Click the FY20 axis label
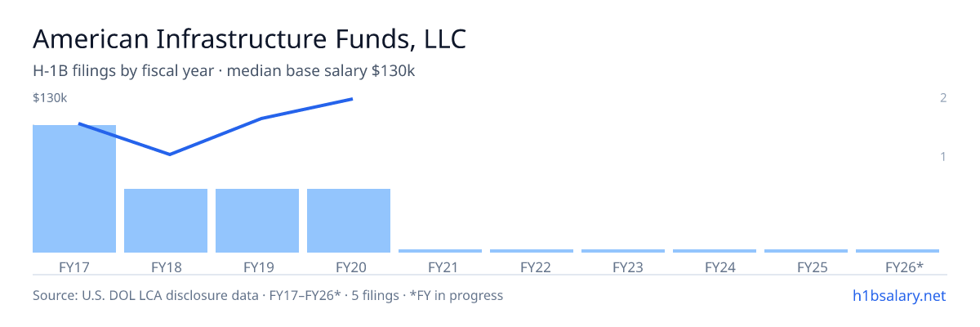980x327 pixels. pyautogui.click(x=349, y=267)
